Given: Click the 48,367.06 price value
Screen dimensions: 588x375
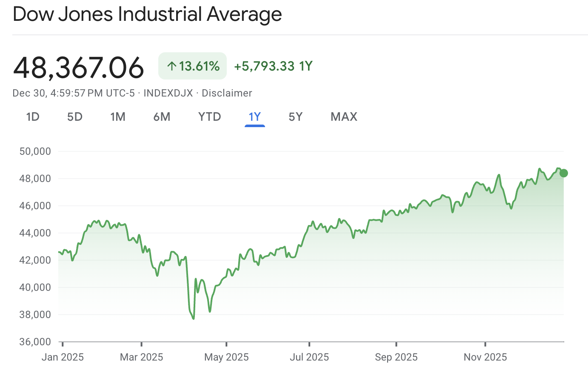Looking at the screenshot, I should (x=78, y=67).
